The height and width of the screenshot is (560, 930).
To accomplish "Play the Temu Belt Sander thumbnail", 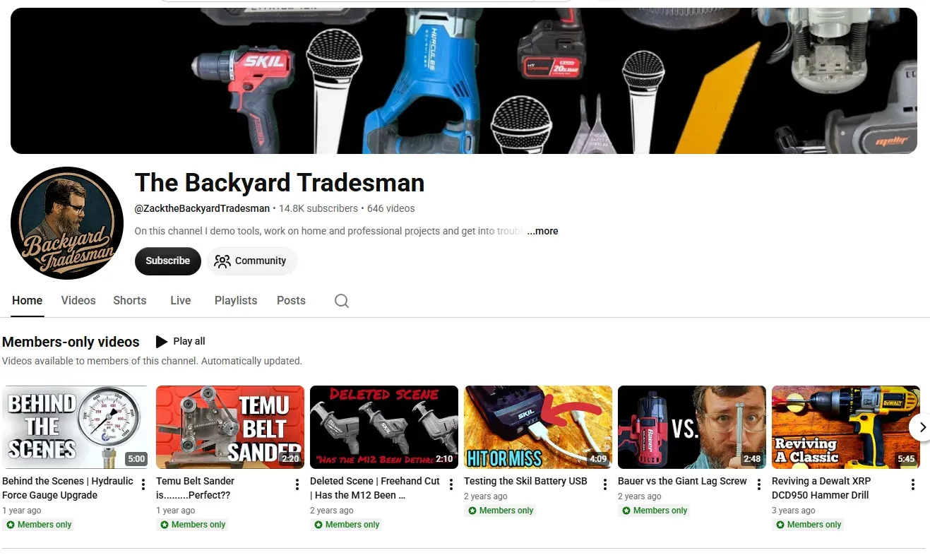I will point(230,427).
